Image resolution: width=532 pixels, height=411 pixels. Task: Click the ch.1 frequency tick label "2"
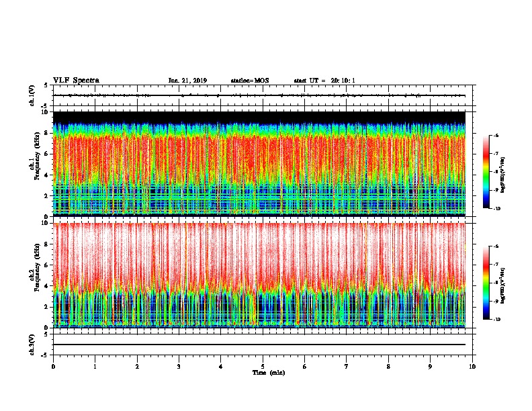point(46,196)
